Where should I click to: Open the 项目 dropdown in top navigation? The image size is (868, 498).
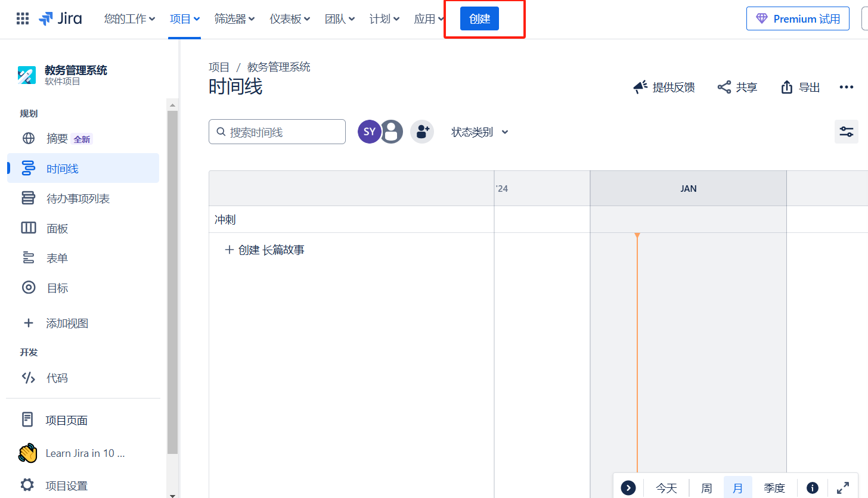tap(184, 19)
